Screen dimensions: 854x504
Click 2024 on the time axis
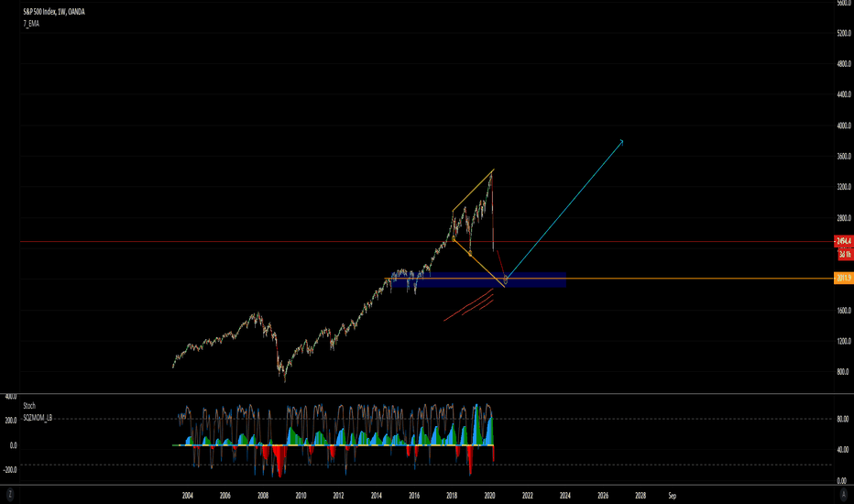pyautogui.click(x=564, y=495)
